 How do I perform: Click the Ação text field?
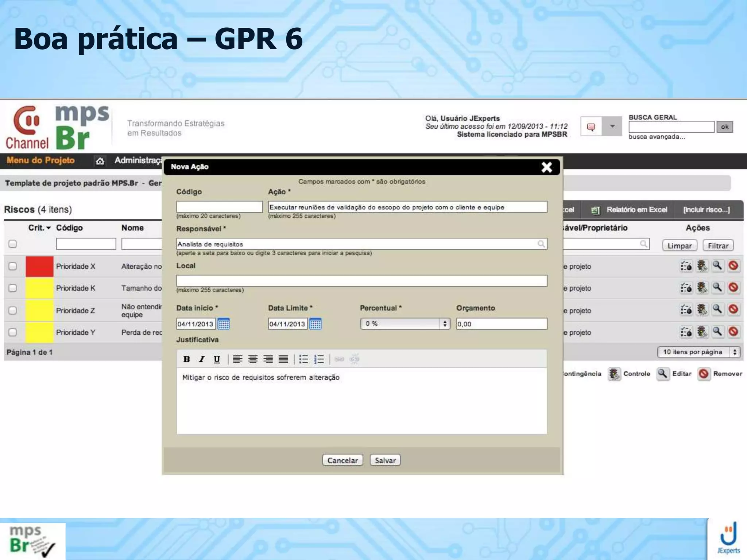pyautogui.click(x=407, y=207)
